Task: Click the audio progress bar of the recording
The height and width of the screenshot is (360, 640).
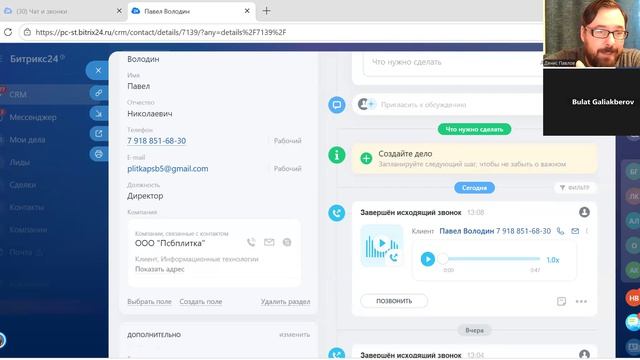Action: click(x=491, y=259)
